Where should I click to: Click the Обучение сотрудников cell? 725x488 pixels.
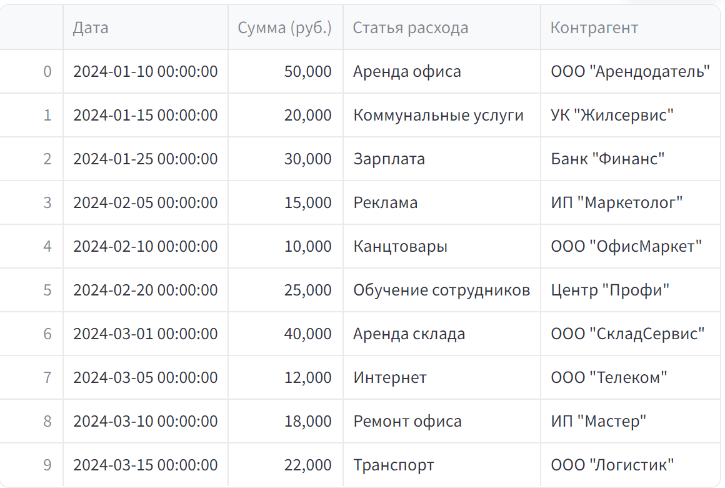coord(442,290)
